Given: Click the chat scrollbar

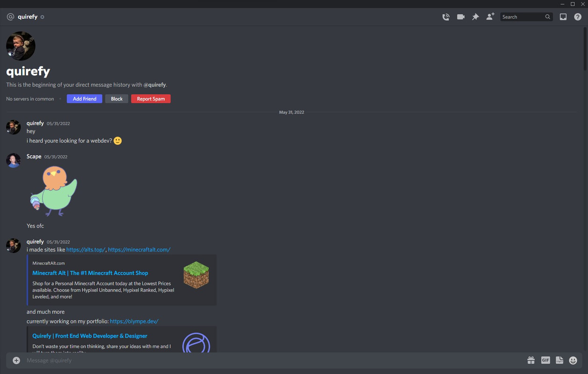Looking at the screenshot, I should coord(585,49).
